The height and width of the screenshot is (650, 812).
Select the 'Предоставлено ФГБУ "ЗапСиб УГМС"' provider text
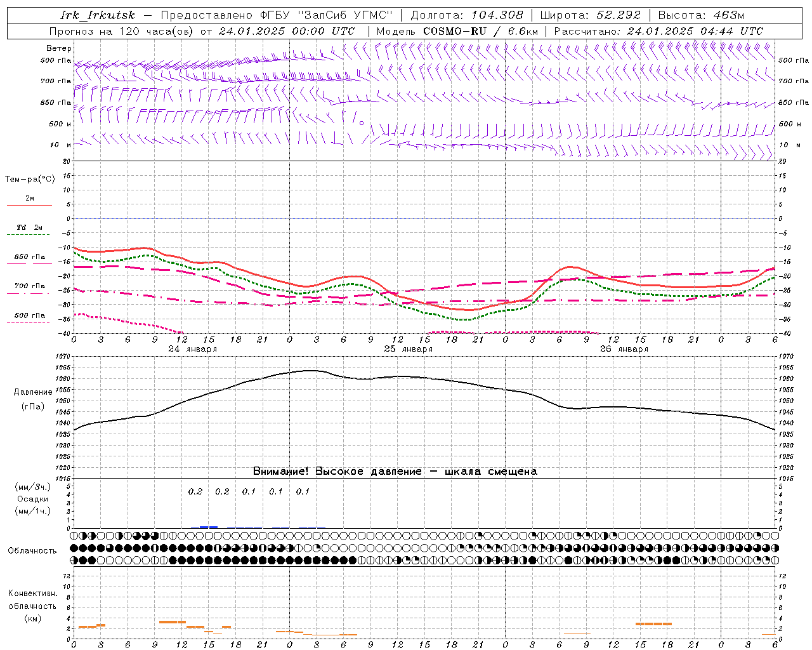277,15
